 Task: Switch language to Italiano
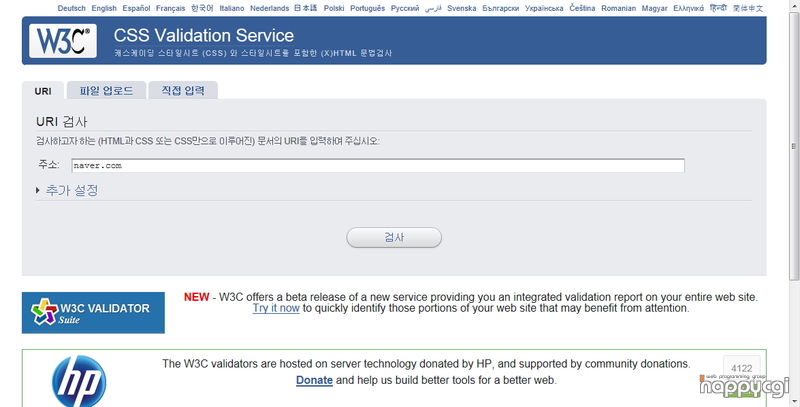pyautogui.click(x=232, y=8)
